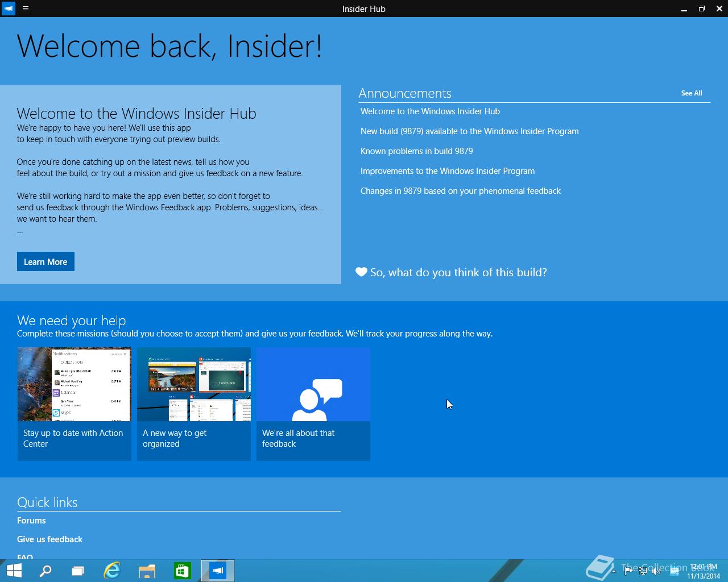The image size is (728, 582).
Task: Open Task View on the taskbar
Action: tap(78, 571)
